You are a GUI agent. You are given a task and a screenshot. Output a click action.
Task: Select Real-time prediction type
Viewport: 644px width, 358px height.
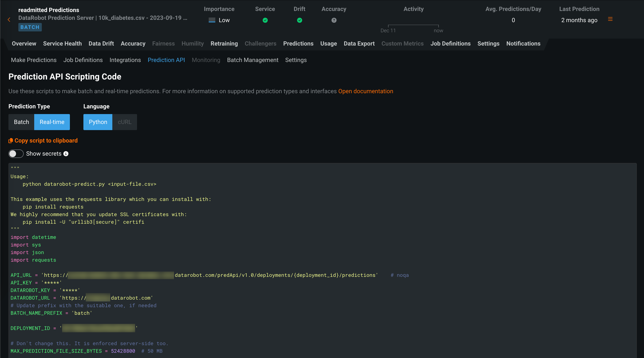52,122
